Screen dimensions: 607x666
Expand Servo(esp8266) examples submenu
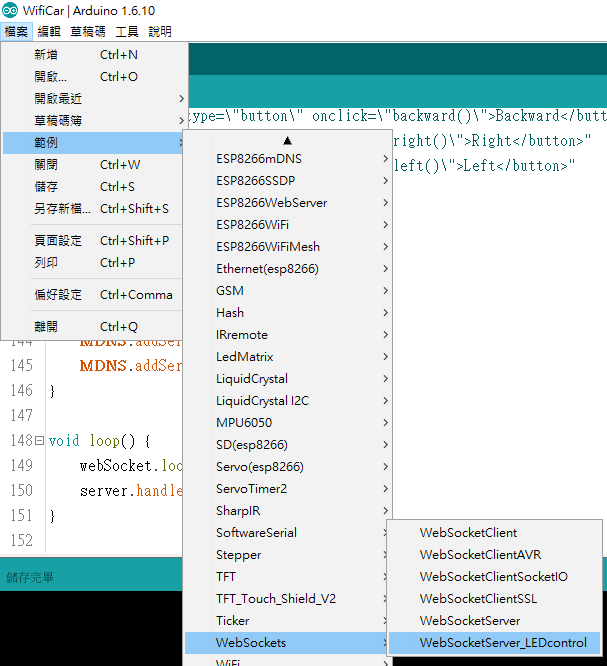[288, 467]
